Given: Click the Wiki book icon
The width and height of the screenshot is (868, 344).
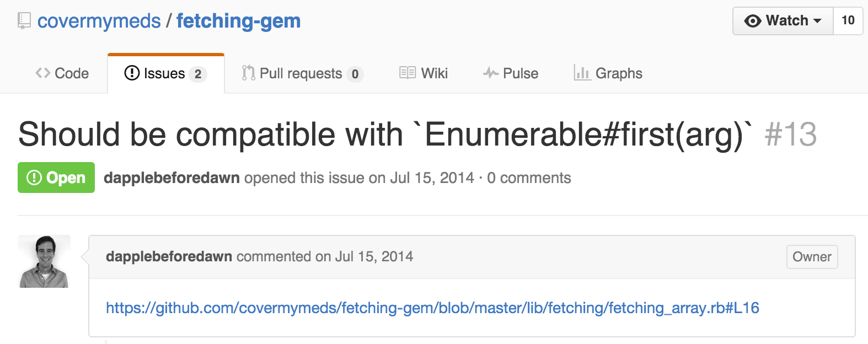Looking at the screenshot, I should [408, 73].
